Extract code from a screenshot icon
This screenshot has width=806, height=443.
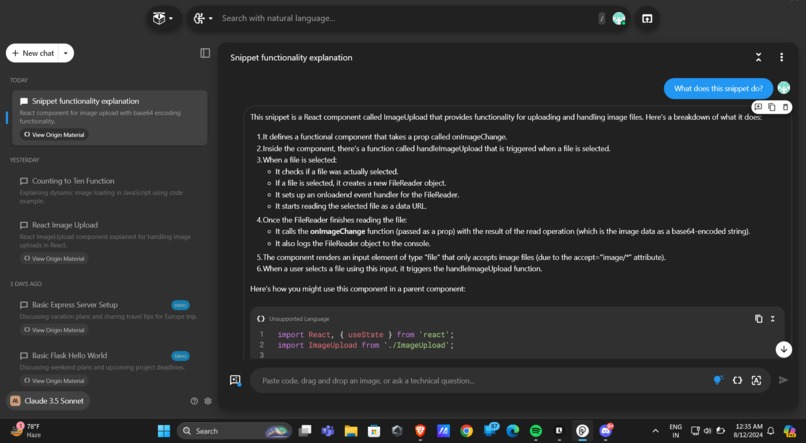coord(756,380)
